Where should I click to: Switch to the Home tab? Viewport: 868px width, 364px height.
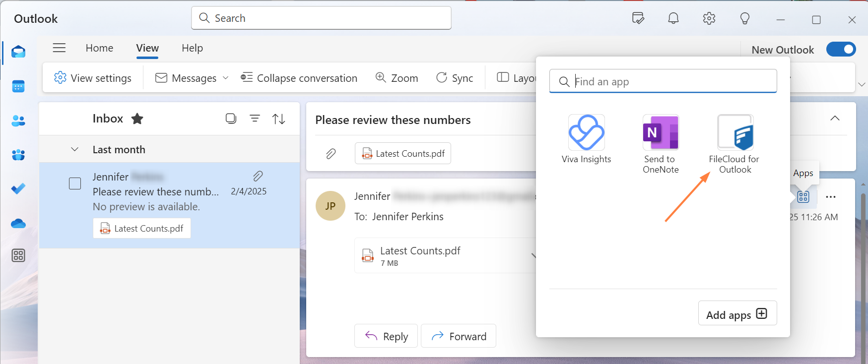pos(99,48)
